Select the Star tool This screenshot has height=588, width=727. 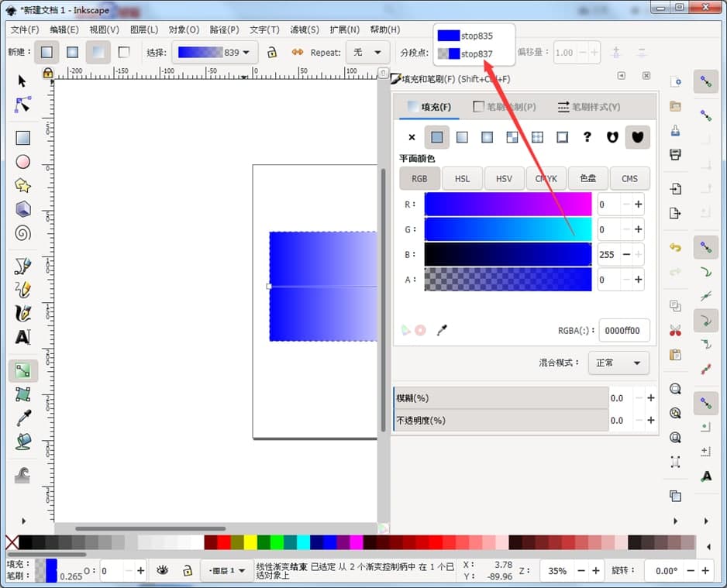(x=22, y=185)
